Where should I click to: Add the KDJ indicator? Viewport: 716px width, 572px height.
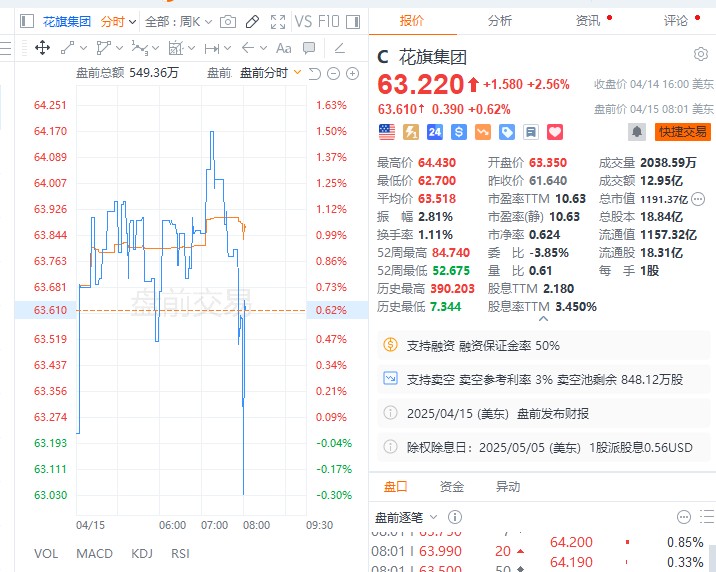coord(142,554)
